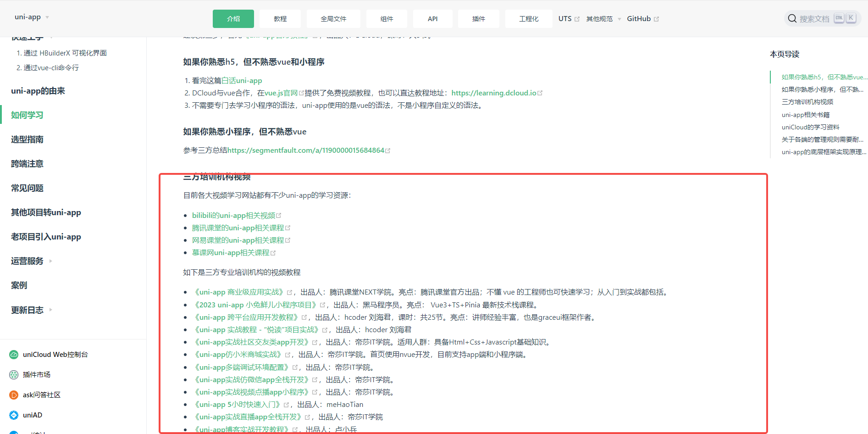Open 网易课堂的uni-app相关课程 link
Viewport: 868px width, 434px height.
[238, 240]
